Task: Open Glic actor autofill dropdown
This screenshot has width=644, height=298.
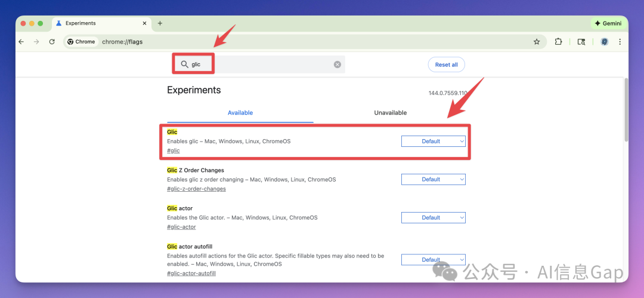Action: (x=434, y=260)
